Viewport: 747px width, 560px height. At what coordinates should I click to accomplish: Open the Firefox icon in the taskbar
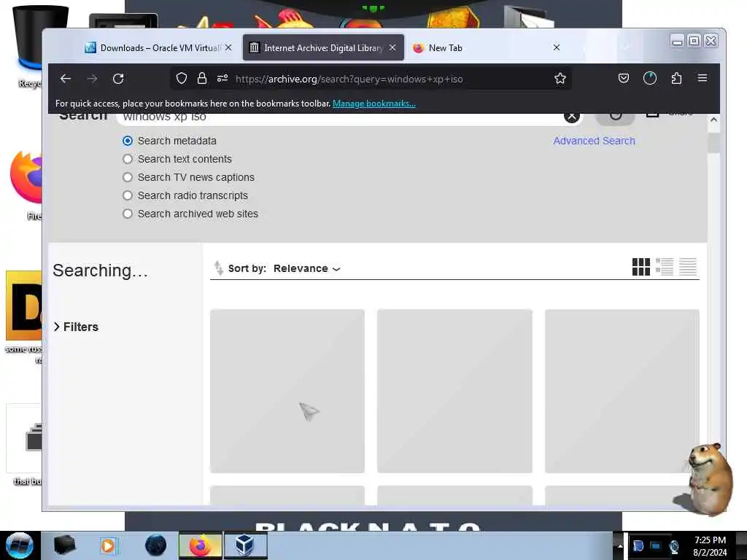tap(201, 545)
